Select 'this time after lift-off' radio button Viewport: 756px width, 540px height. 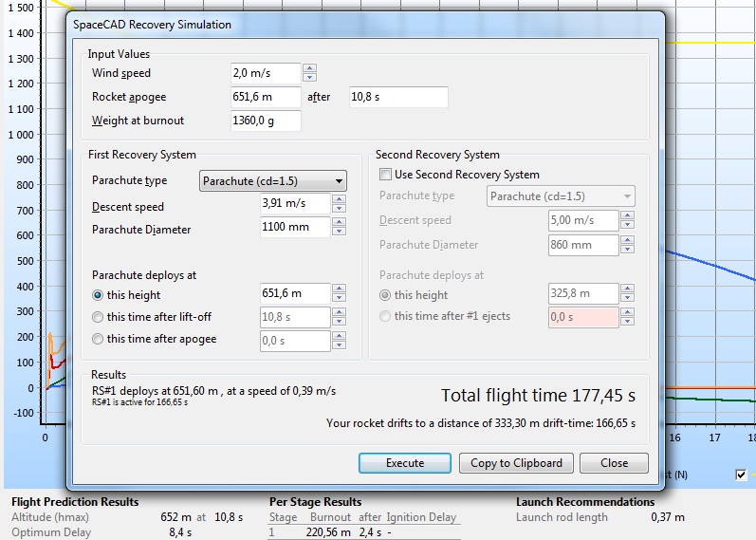point(98,317)
